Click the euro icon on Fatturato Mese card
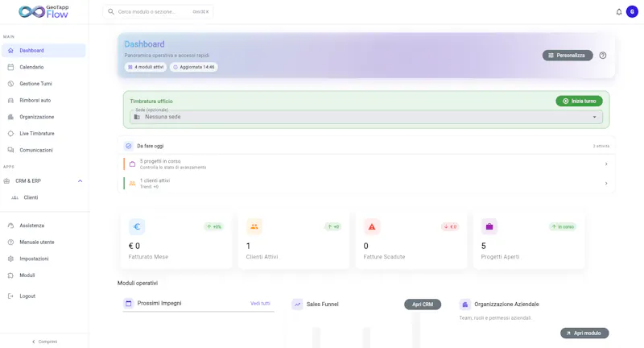 coord(137,226)
